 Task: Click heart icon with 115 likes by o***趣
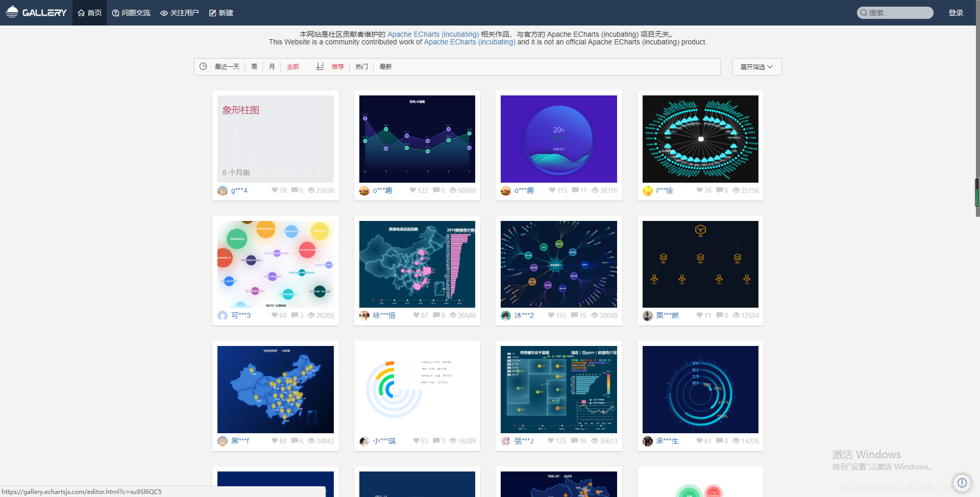pos(552,190)
